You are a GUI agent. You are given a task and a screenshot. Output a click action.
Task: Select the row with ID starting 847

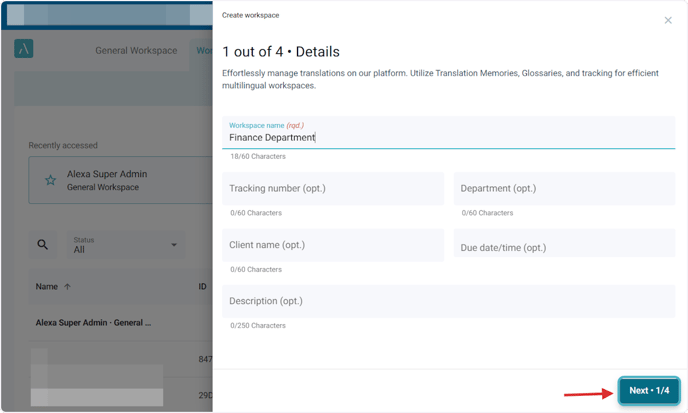(x=120, y=359)
